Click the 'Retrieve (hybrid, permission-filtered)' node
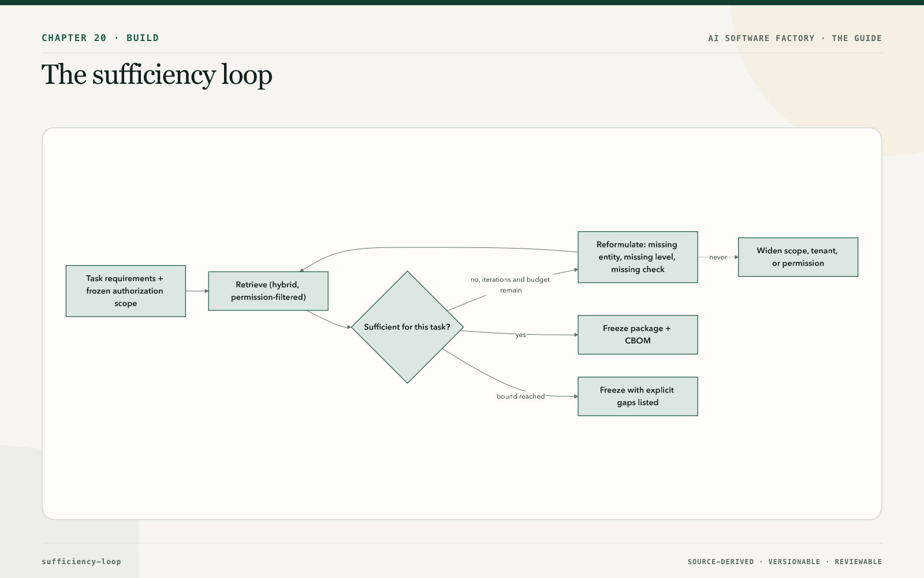This screenshot has width=924, height=578. (268, 291)
